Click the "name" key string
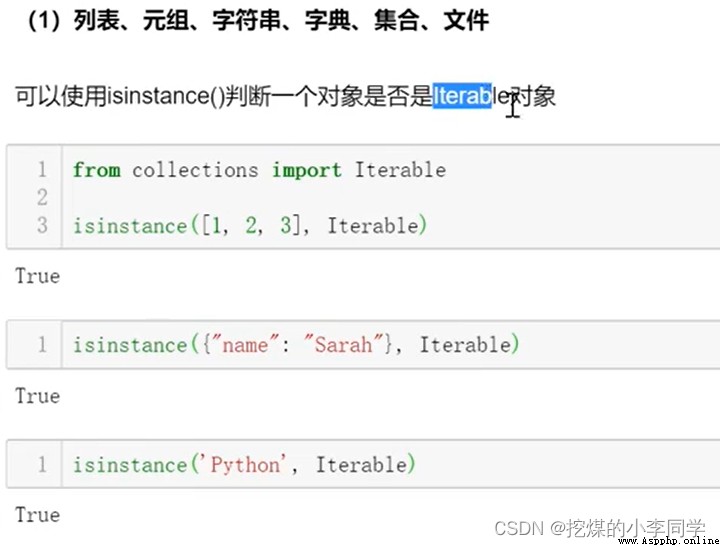This screenshot has width=720, height=547. [245, 345]
